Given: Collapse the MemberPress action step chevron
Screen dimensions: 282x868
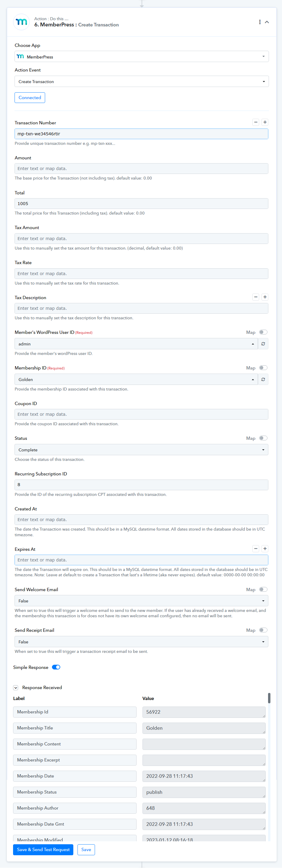Looking at the screenshot, I should 267,22.
